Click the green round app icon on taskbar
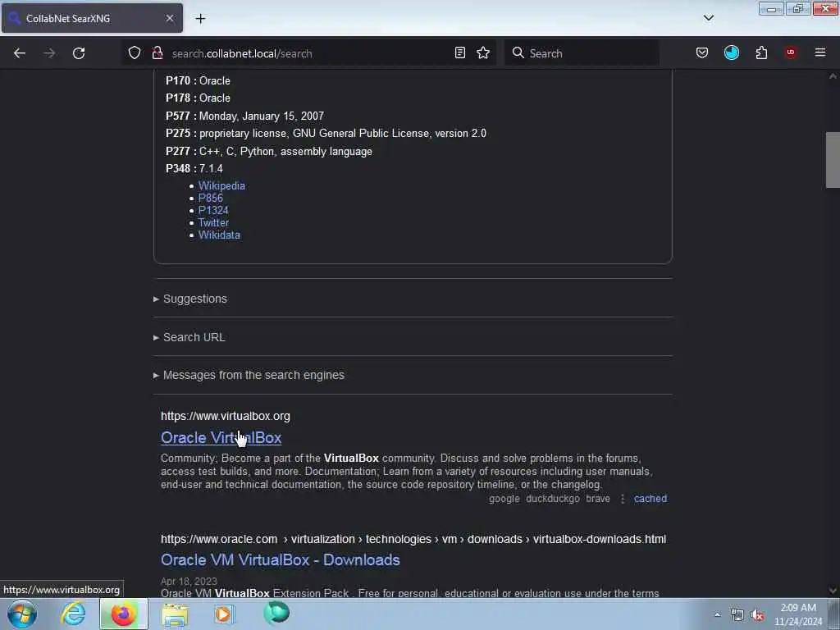The height and width of the screenshot is (630, 840). tap(276, 613)
